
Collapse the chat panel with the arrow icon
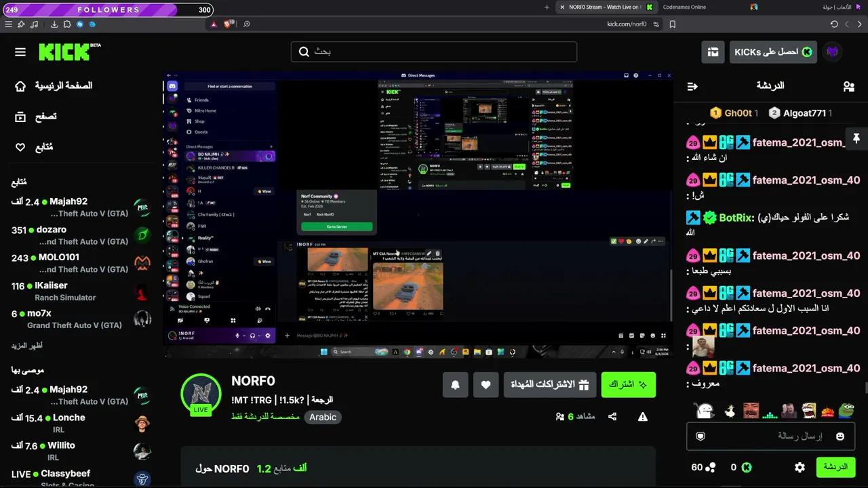(x=692, y=86)
